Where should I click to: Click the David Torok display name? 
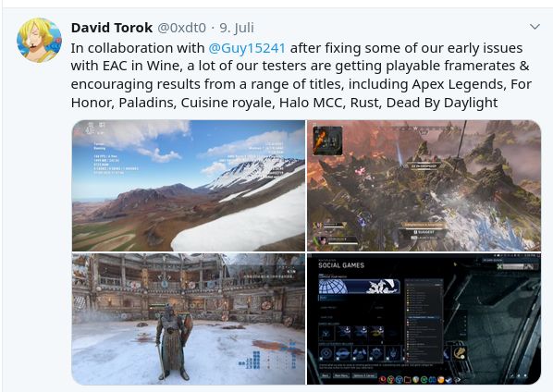point(112,28)
